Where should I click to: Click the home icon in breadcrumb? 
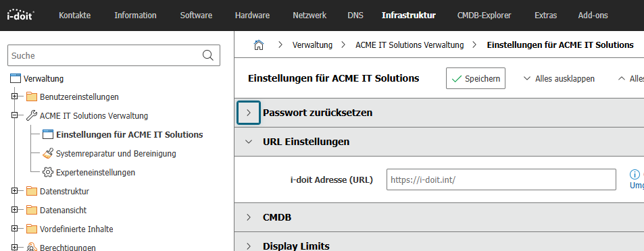[258, 45]
